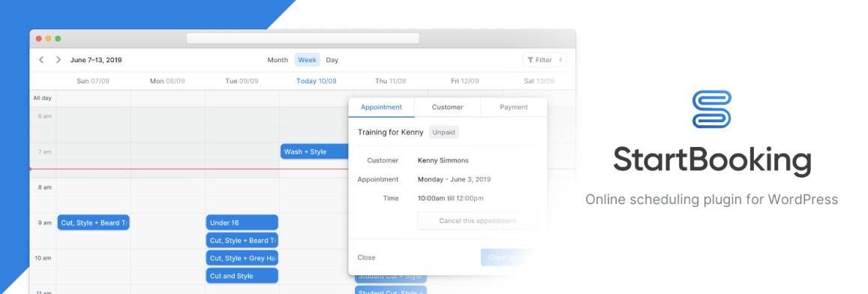868x294 pixels.
Task: Select the Fri 12/09 column header
Action: [x=465, y=81]
